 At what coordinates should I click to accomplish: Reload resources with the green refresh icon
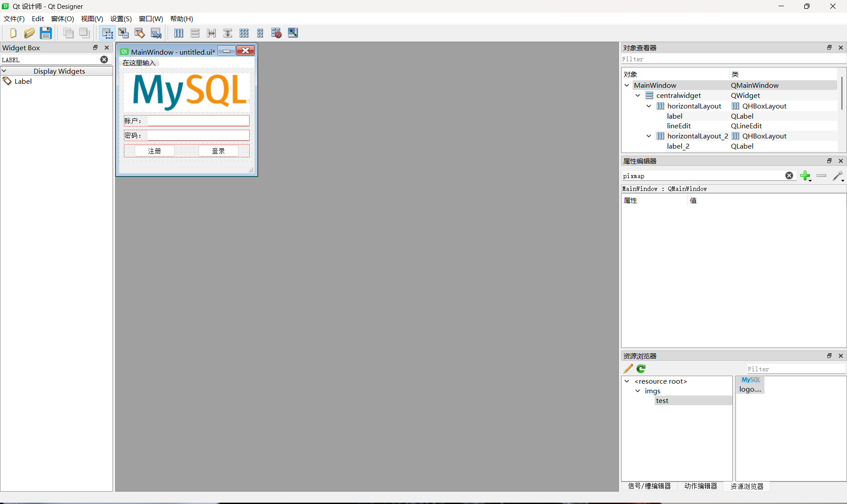(x=641, y=369)
